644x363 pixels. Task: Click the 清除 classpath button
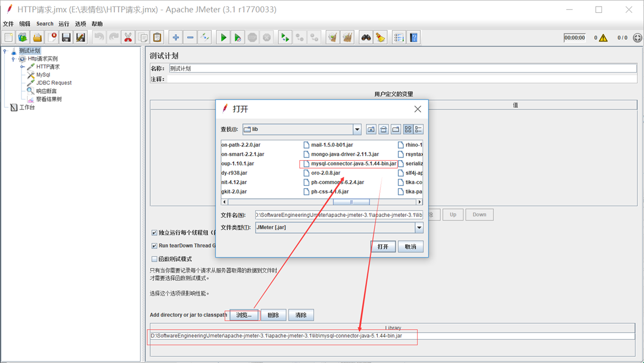pos(301,315)
